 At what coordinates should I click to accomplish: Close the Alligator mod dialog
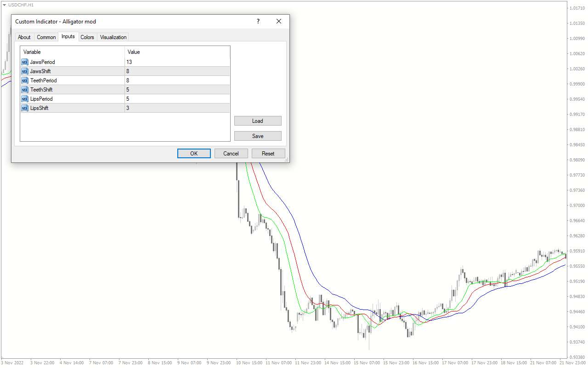pos(279,21)
